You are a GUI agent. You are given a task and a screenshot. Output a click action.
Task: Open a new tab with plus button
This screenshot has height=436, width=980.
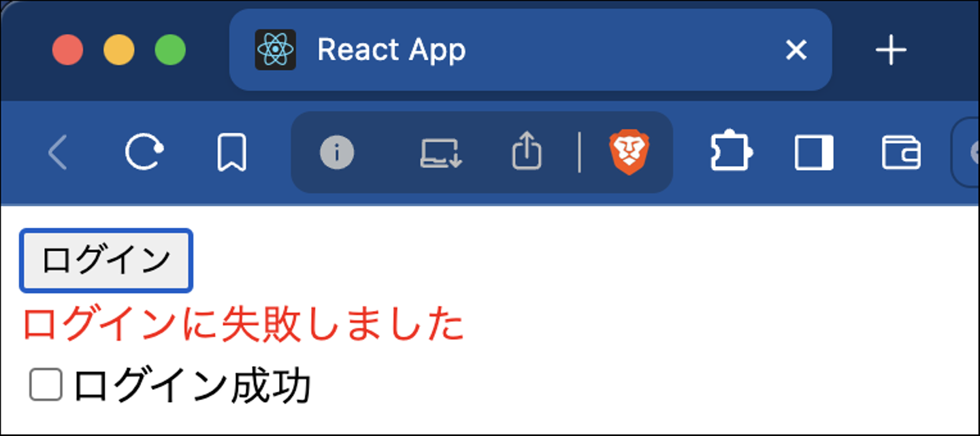pos(891,50)
